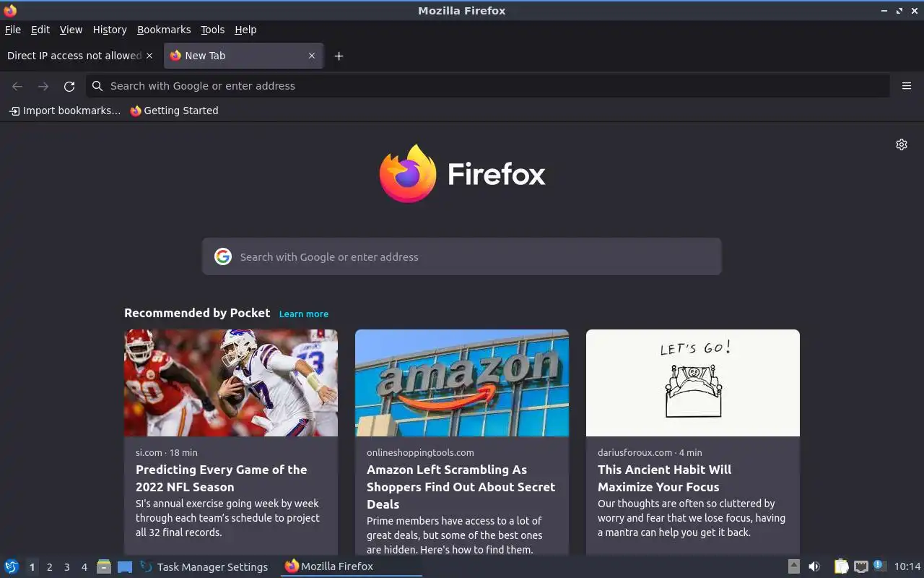
Task: Open the Bookmarks menu
Action: pos(164,30)
